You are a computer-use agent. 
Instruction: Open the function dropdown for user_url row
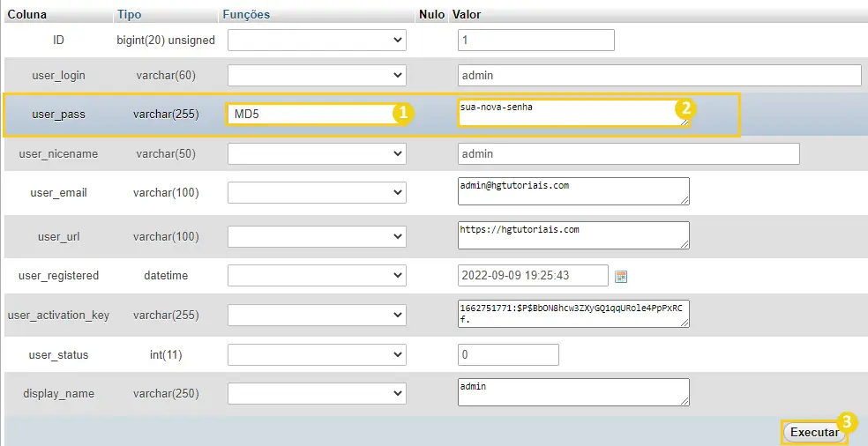pos(317,236)
